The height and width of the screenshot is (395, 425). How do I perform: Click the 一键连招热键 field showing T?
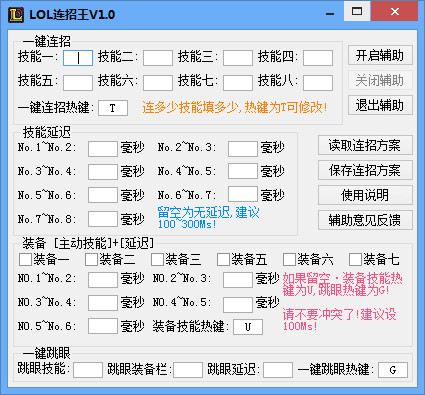click(113, 108)
